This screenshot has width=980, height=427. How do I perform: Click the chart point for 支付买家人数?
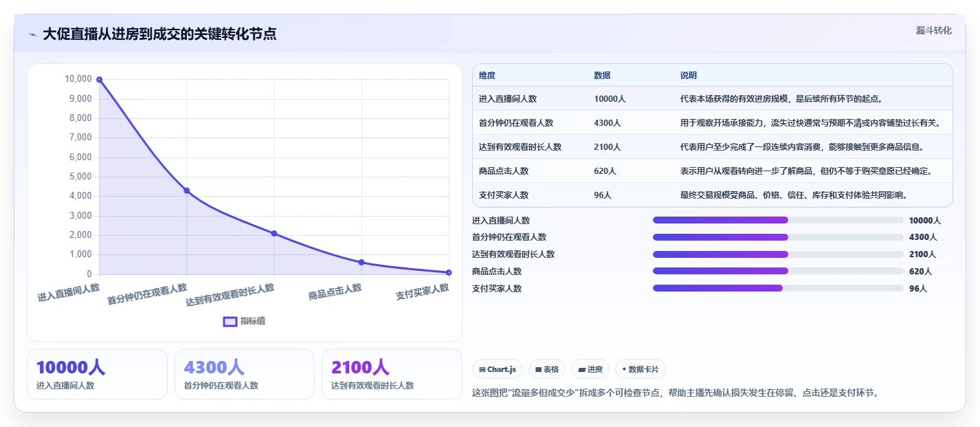449,272
